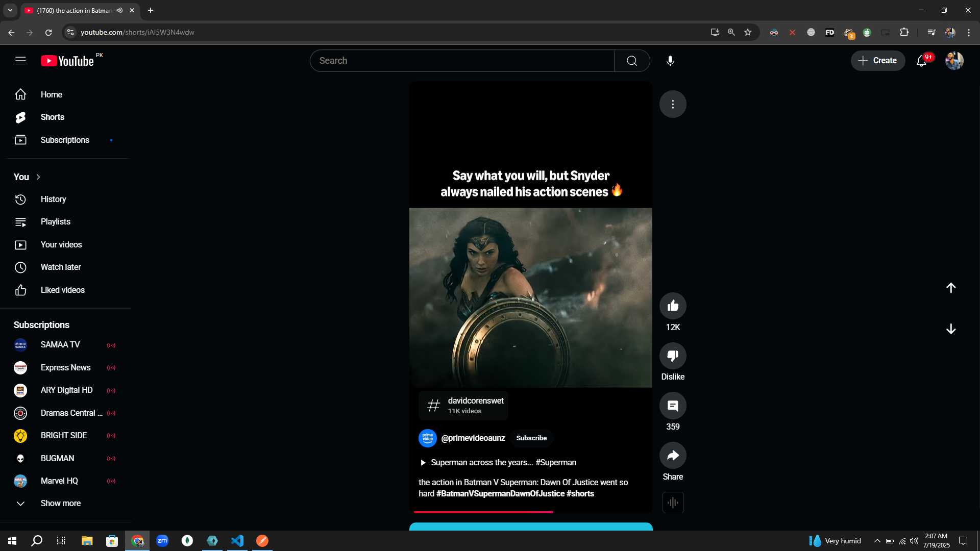Click the browser address bar URL
980x551 pixels.
point(137,32)
